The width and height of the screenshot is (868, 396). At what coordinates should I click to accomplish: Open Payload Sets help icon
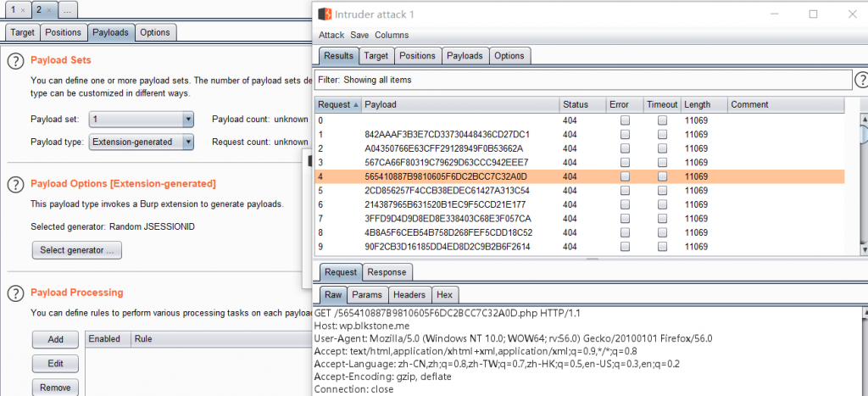point(16,60)
